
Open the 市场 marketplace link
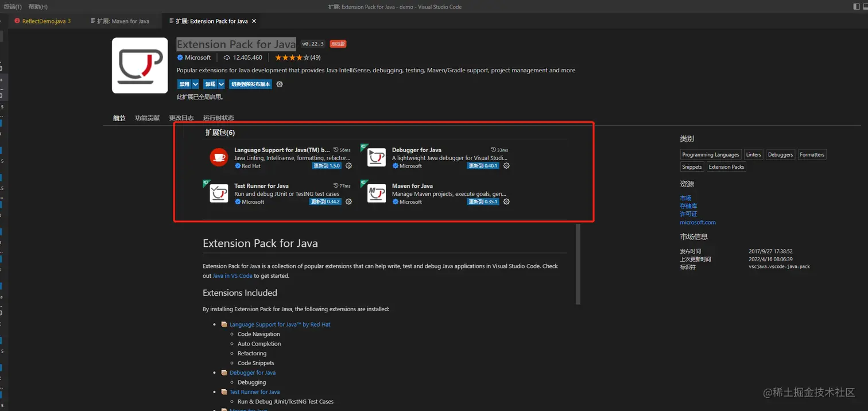coord(685,198)
